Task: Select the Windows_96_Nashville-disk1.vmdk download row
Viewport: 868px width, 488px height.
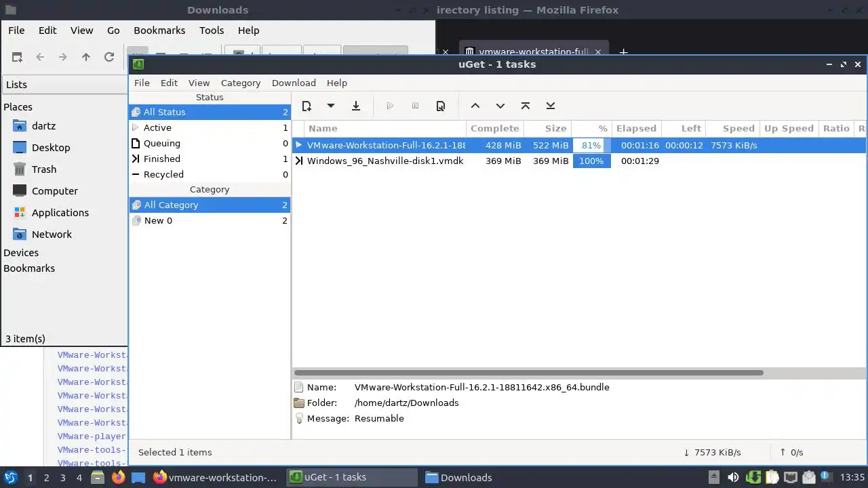Action: coord(580,161)
